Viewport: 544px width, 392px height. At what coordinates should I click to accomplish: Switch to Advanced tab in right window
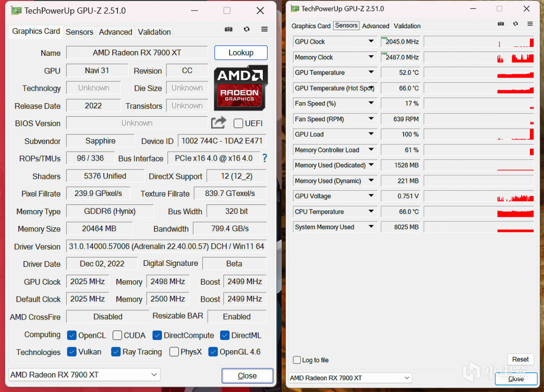coord(376,26)
